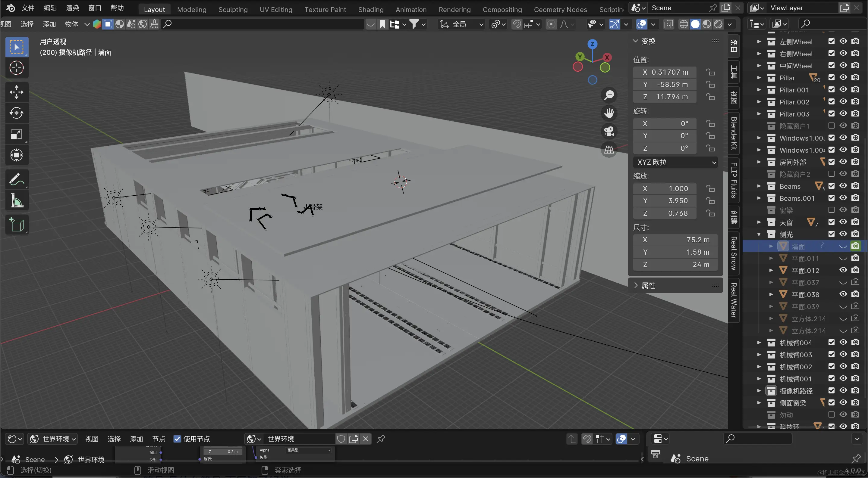Switch to the Shading workspace tab

(371, 9)
